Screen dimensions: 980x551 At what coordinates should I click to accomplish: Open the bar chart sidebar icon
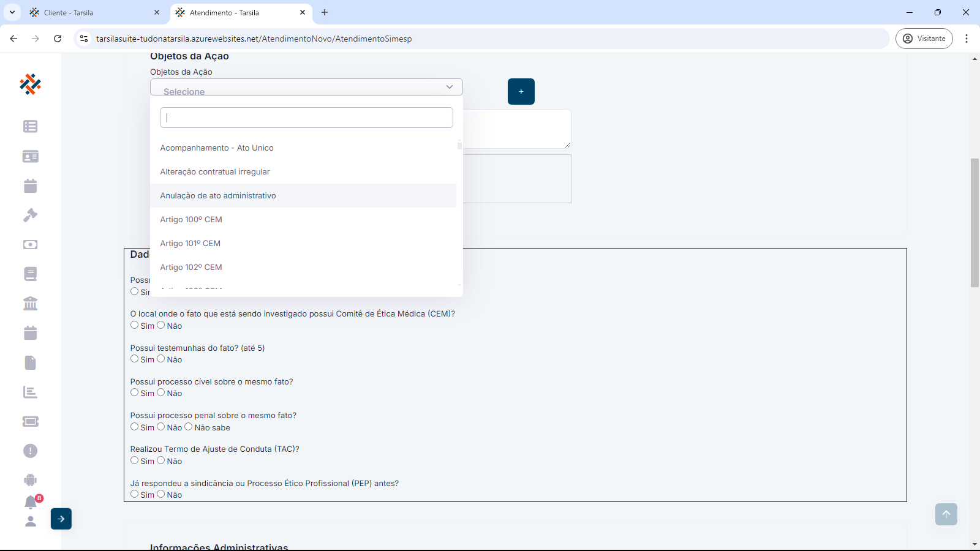(30, 392)
